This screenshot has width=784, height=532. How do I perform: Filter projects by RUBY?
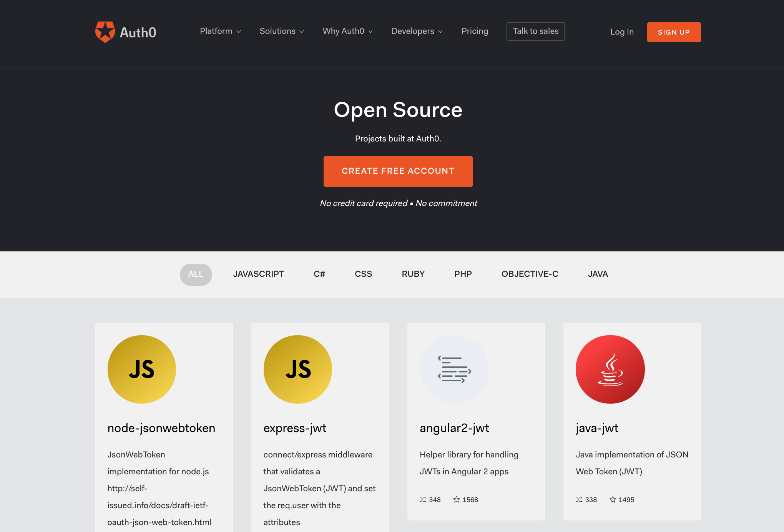point(413,274)
